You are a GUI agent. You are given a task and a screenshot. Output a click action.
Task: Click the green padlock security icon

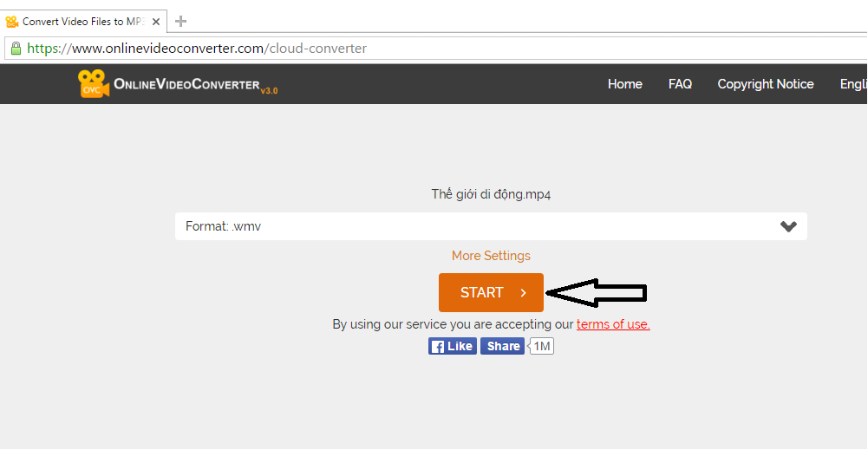16,49
